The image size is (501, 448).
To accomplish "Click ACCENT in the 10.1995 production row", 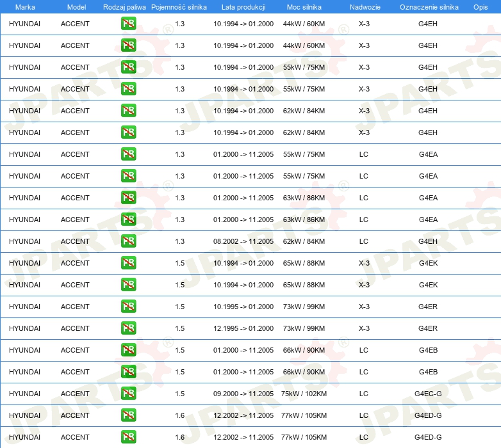I will pyautogui.click(x=75, y=307).
